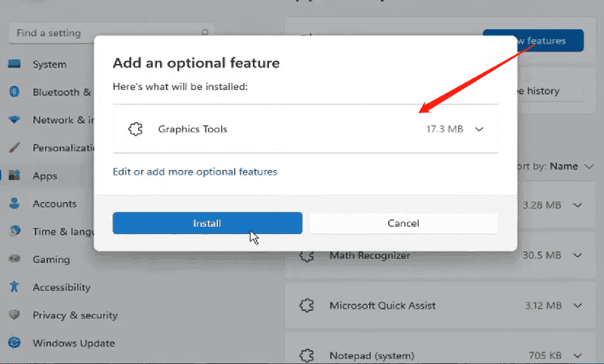Click the 3.28 MB size value
604x364 pixels.
(x=542, y=205)
